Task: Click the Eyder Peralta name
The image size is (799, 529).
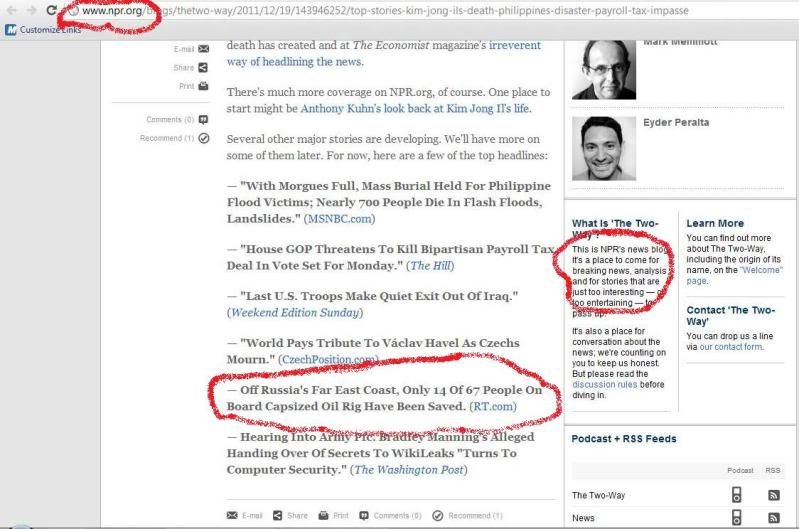Action: [676, 122]
